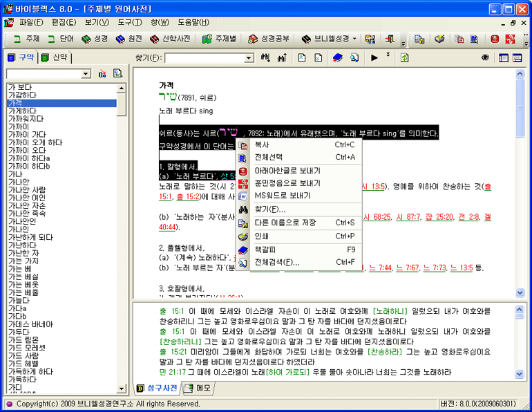532x412 pixels.
Task: Click verse panel scrollbar up arrow
Action: click(x=520, y=309)
